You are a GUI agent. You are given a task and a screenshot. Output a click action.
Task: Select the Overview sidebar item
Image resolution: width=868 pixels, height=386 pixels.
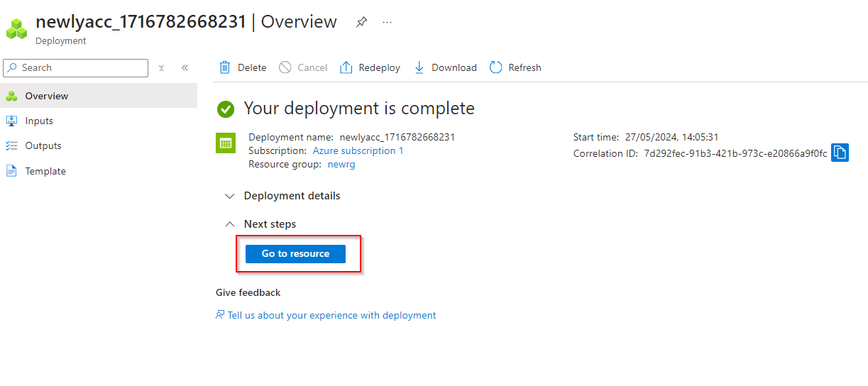click(46, 96)
